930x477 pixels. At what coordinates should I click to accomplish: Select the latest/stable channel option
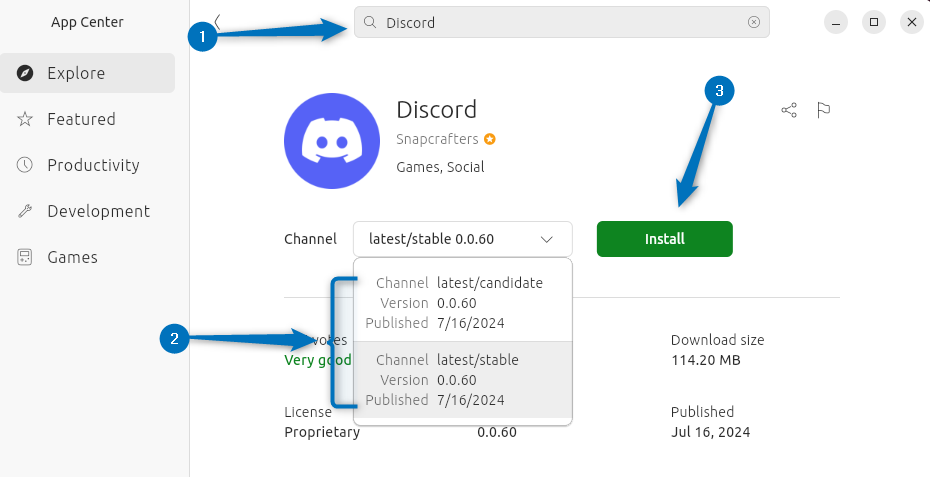463,380
